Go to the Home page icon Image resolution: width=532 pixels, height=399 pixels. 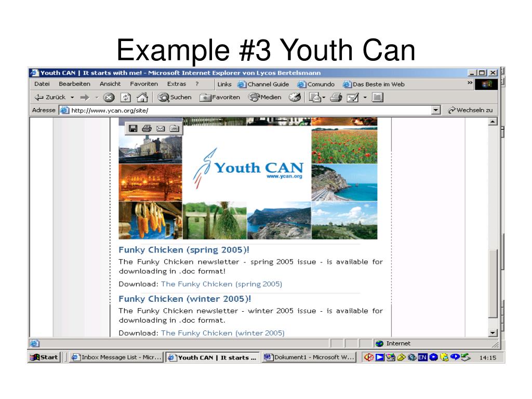click(142, 97)
